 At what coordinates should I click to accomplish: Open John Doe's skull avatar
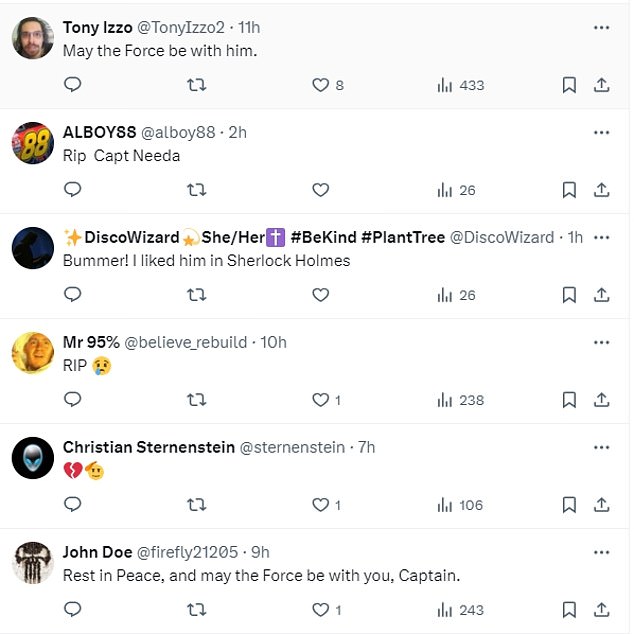[x=33, y=562]
